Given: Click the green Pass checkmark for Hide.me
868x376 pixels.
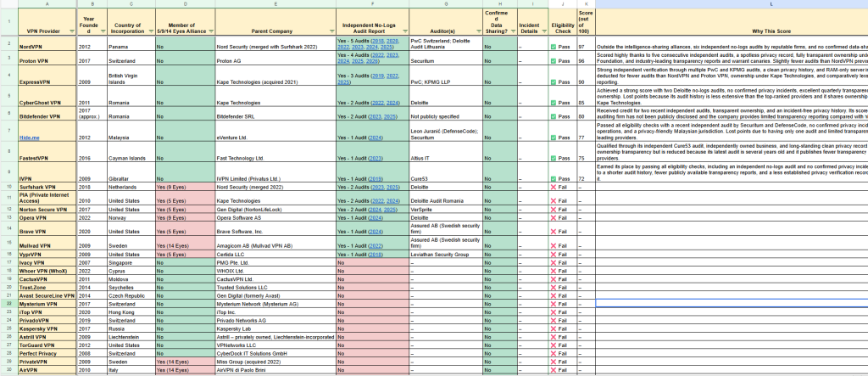Looking at the screenshot, I should pyautogui.click(x=554, y=137).
